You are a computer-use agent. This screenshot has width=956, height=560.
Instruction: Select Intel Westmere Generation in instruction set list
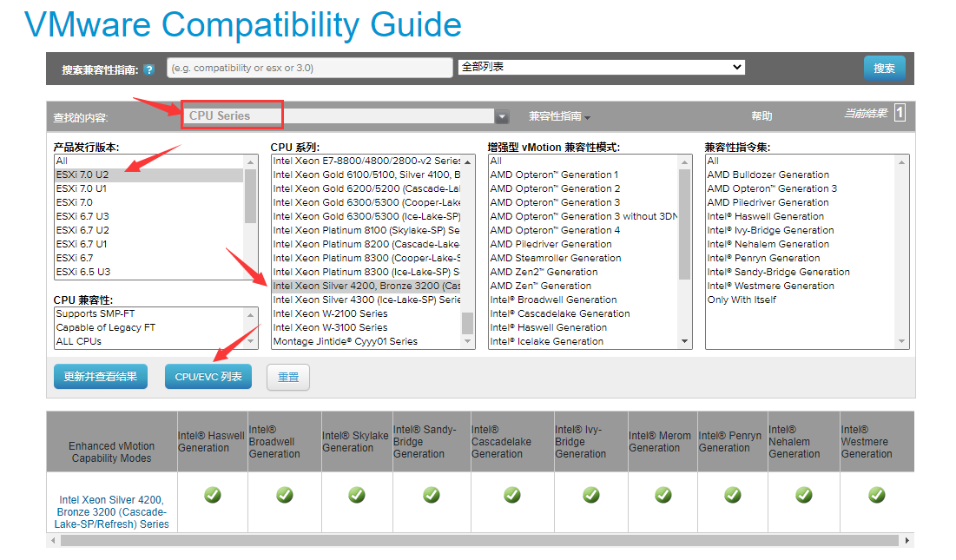tap(801, 286)
